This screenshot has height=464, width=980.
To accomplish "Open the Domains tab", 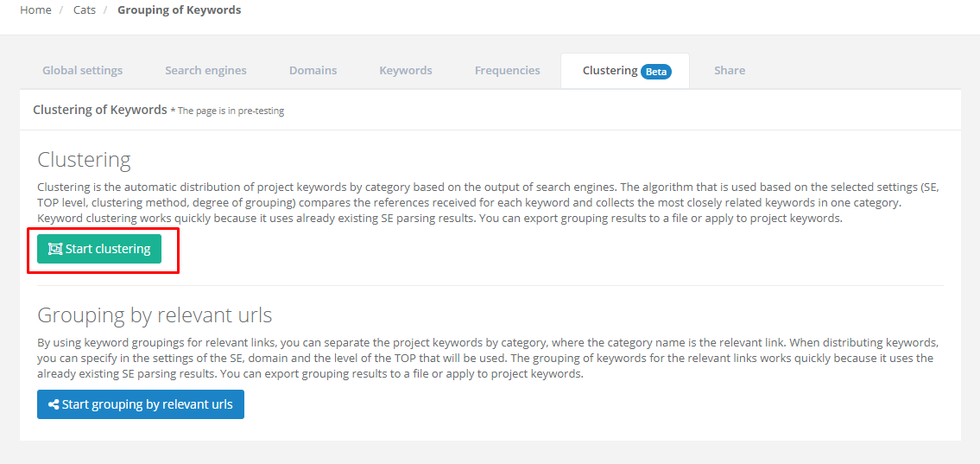I will point(313,71).
